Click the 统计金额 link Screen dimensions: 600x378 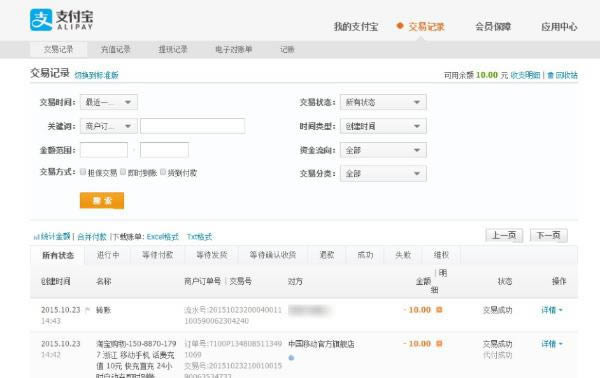pos(55,236)
